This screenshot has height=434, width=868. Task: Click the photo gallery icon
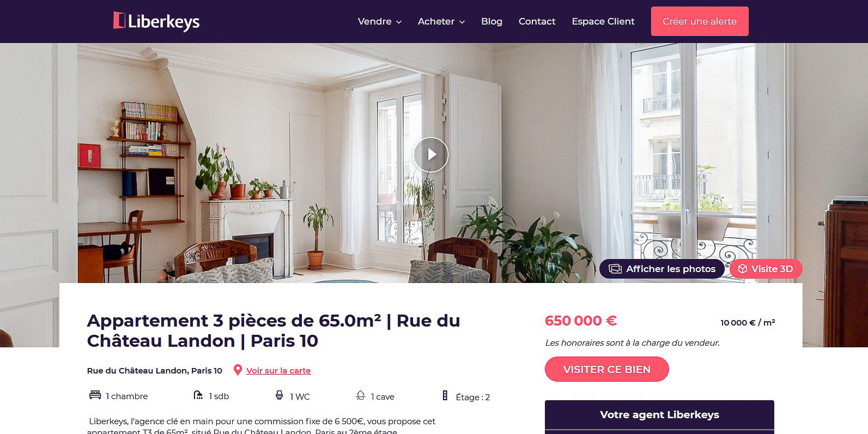[615, 269]
